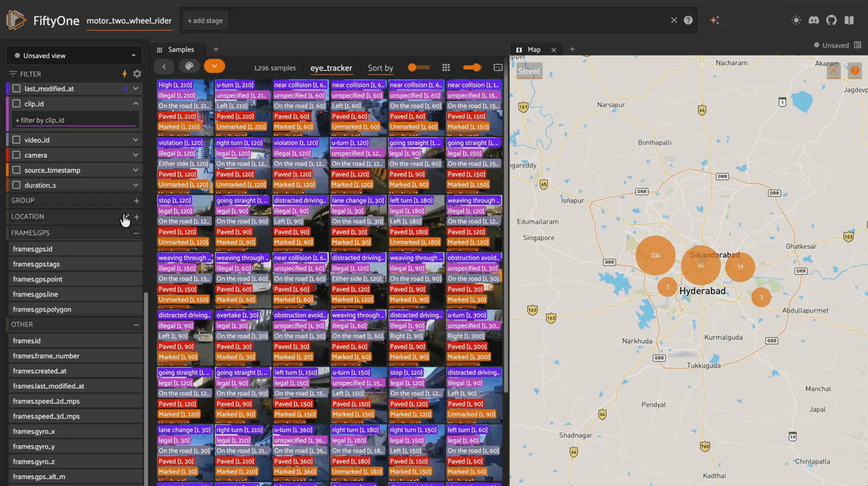Viewport: 868px width, 486px height.
Task: Click the map cluster labeled 3
Action: coord(761,297)
